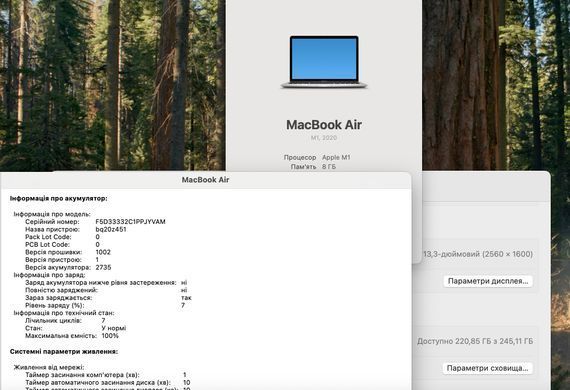This screenshot has width=570, height=390.
Task: Click the "Лічильник циклів:" row label
Action: tap(53, 321)
